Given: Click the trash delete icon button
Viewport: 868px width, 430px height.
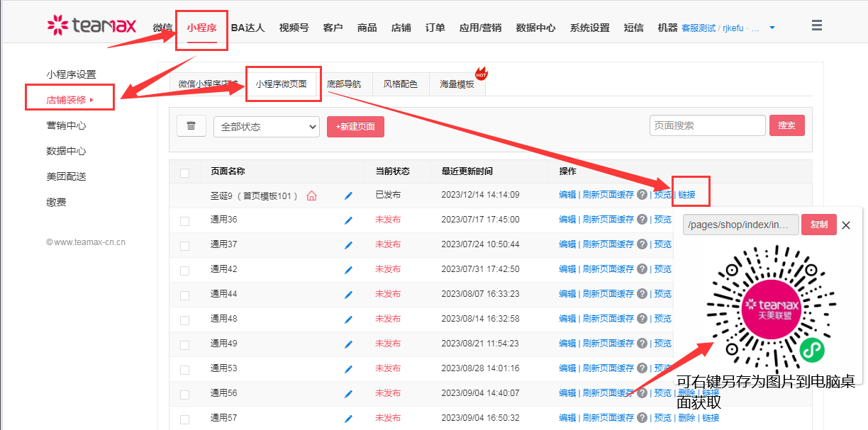Looking at the screenshot, I should pyautogui.click(x=191, y=126).
